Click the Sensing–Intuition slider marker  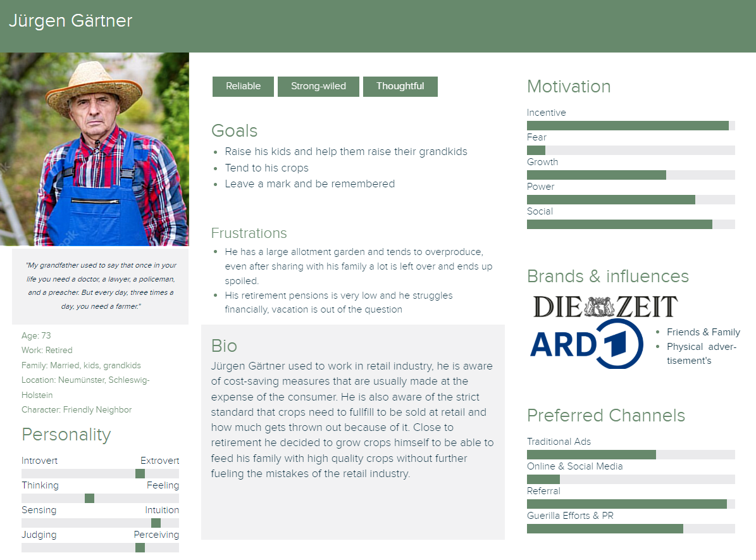point(156,523)
